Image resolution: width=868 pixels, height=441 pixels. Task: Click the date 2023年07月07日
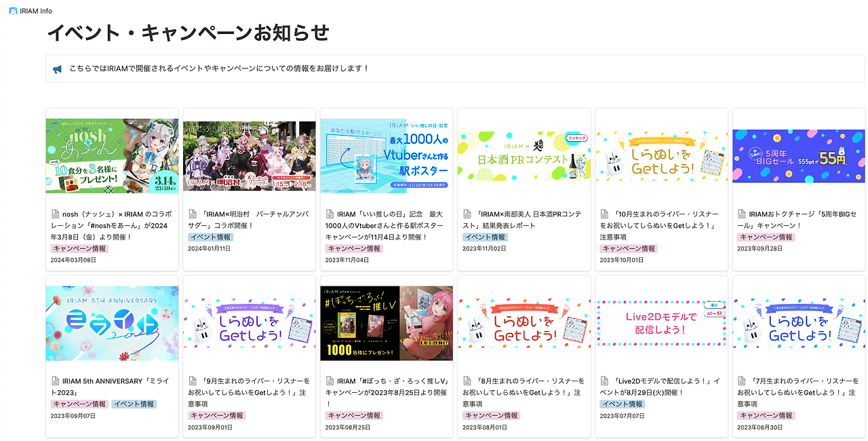(622, 416)
